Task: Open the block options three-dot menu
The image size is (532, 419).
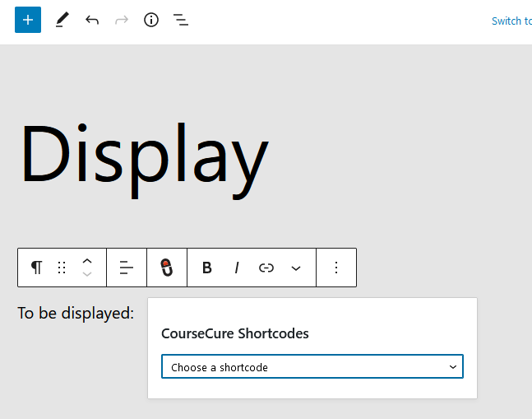Action: coord(336,268)
